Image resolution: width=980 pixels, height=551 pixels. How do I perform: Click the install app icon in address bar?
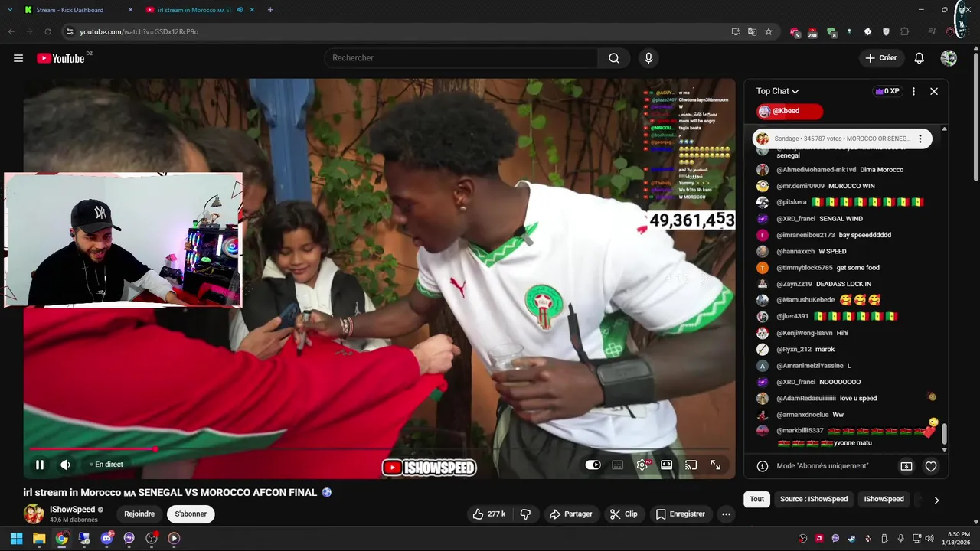click(x=736, y=31)
